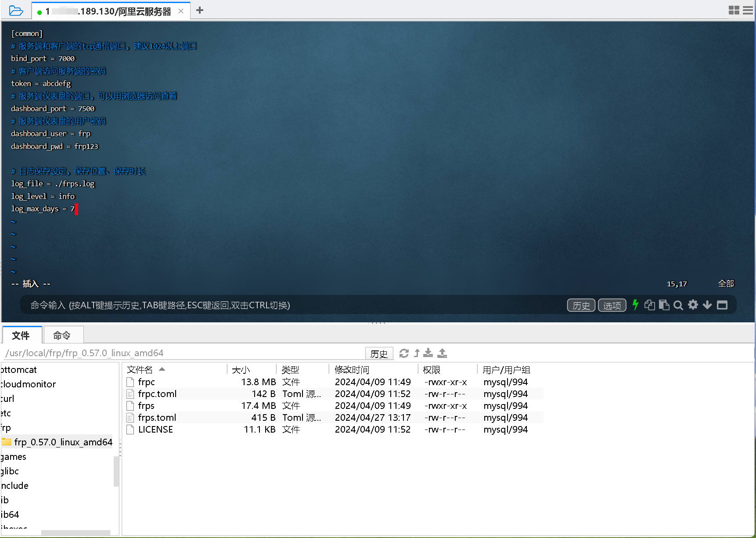The width and height of the screenshot is (756, 538).
Task: Click the dashboard_pwd = frp123 line
Action: (x=55, y=146)
